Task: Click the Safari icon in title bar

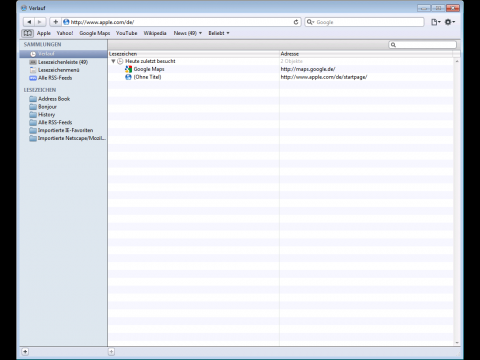Action: 24,8
